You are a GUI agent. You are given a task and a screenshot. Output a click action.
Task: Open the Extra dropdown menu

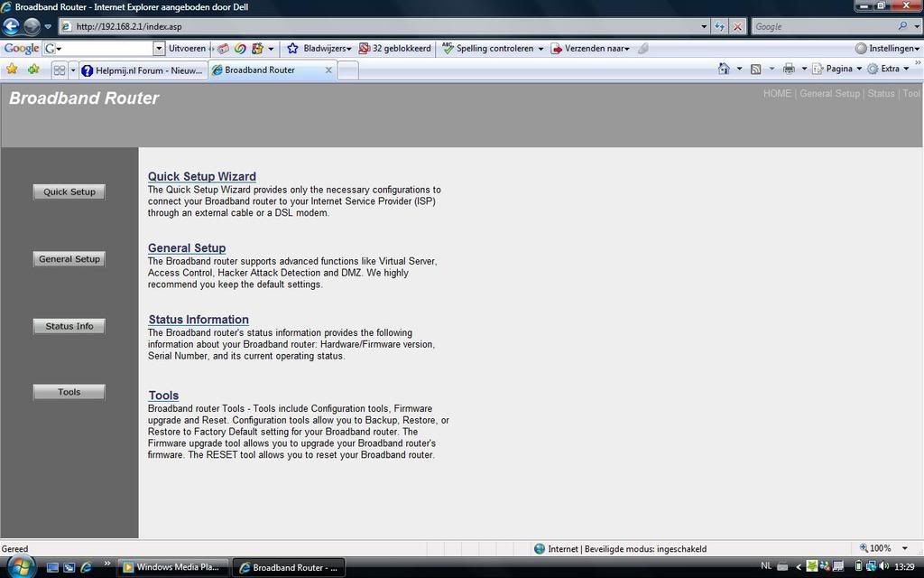coord(889,69)
